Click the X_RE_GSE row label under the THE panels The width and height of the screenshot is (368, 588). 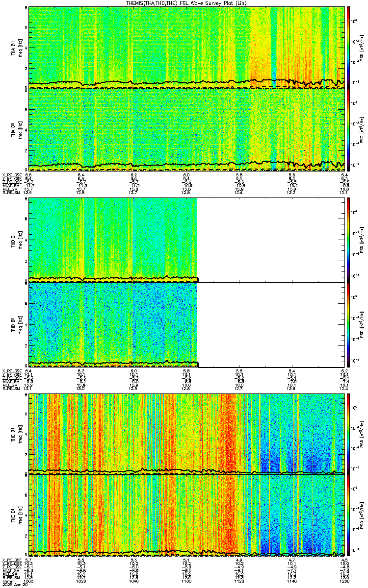coord(10,560)
